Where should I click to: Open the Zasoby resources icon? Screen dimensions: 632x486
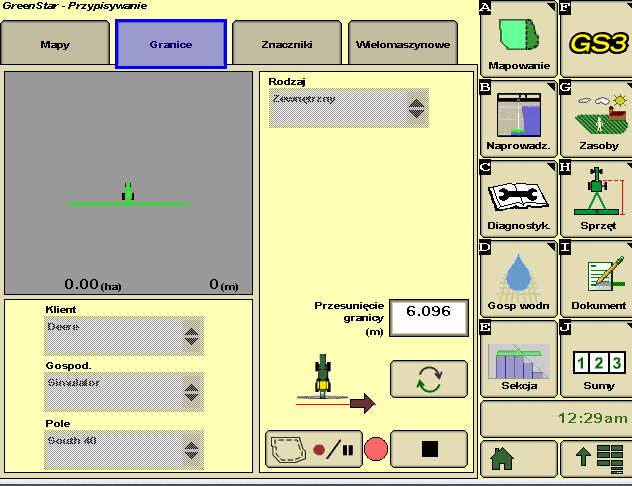point(597,119)
